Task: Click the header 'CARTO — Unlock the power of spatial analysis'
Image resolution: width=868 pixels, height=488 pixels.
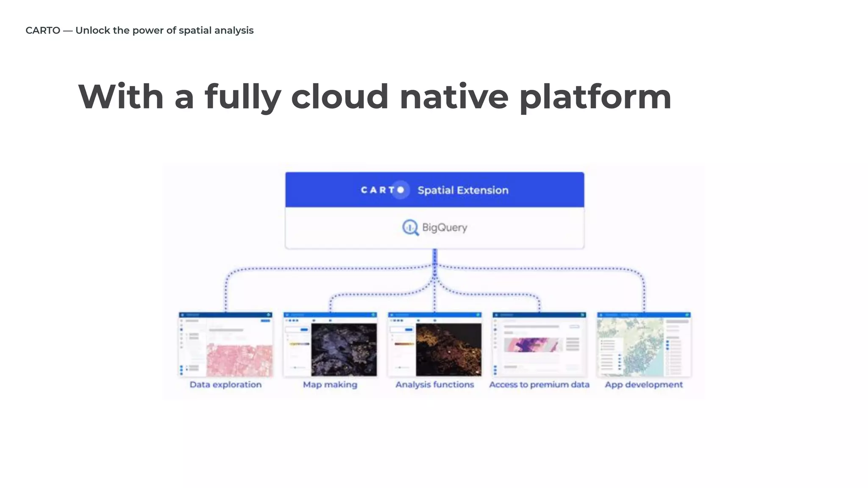Action: [x=139, y=30]
